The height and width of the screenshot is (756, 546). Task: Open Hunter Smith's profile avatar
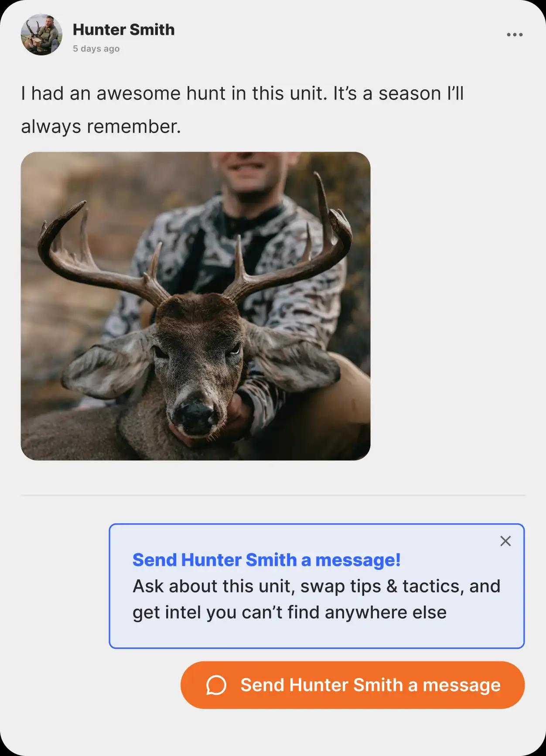click(41, 34)
